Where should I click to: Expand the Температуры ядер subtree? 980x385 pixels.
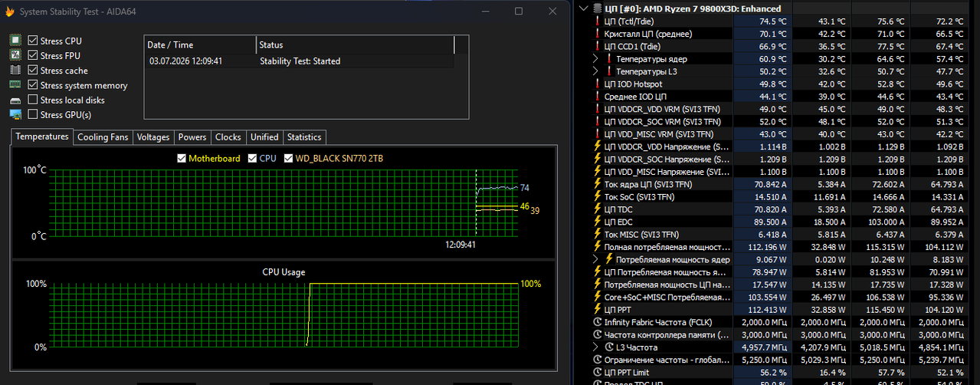(x=597, y=59)
